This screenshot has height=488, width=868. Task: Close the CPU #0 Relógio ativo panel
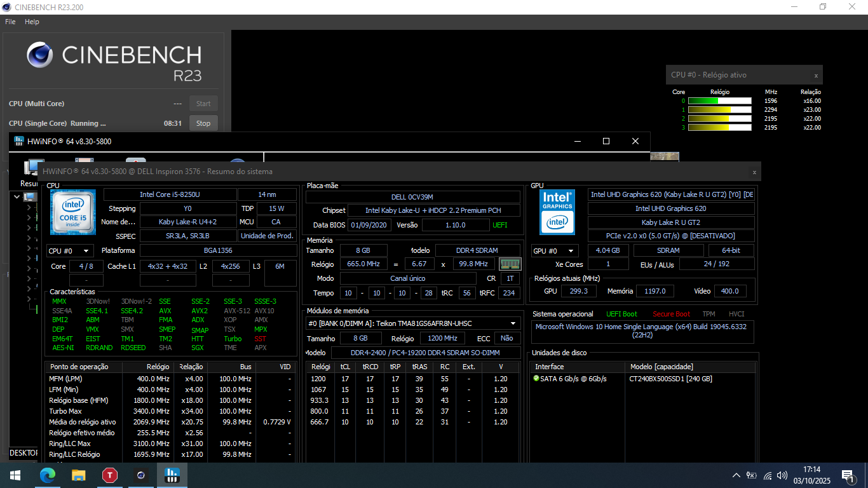pos(816,76)
